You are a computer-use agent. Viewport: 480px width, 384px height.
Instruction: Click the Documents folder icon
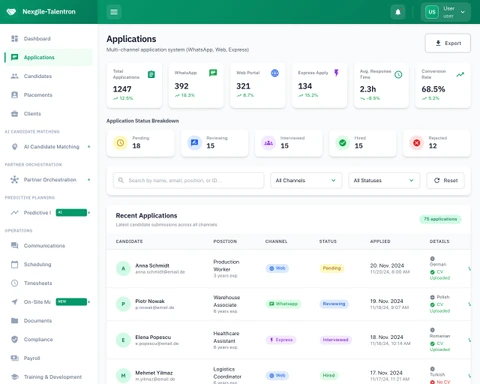click(x=14, y=321)
